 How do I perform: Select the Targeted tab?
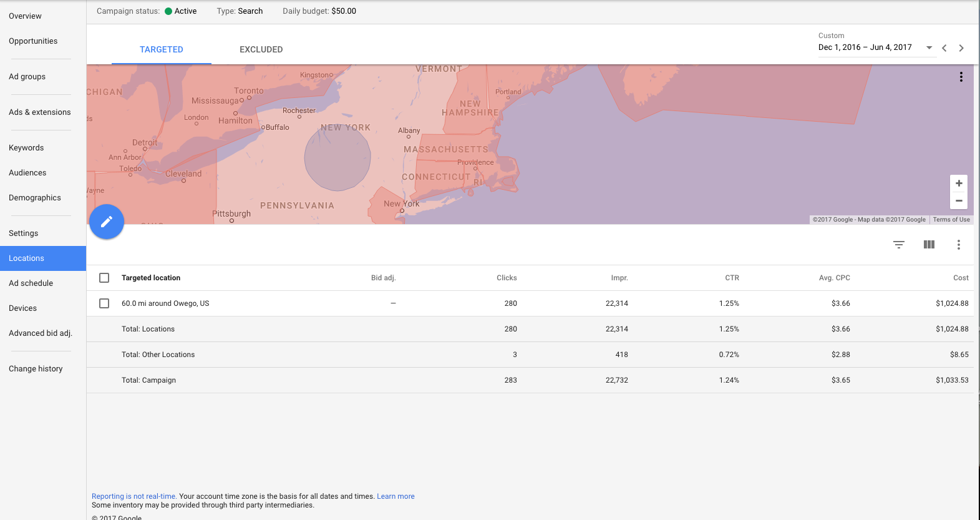coord(161,49)
